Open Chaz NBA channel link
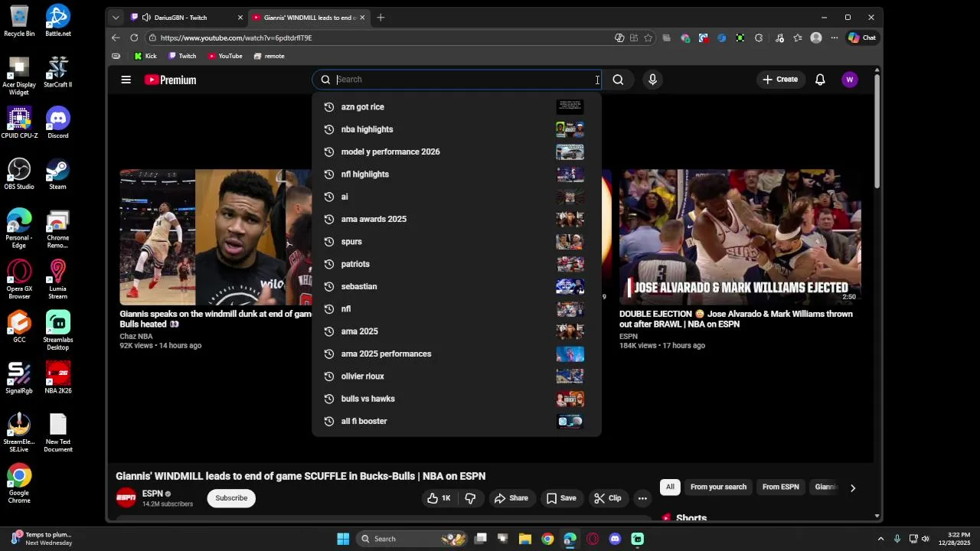 (x=136, y=337)
